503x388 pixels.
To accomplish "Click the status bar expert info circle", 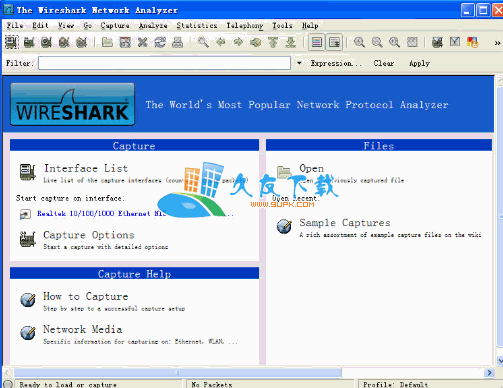I will click(8, 384).
